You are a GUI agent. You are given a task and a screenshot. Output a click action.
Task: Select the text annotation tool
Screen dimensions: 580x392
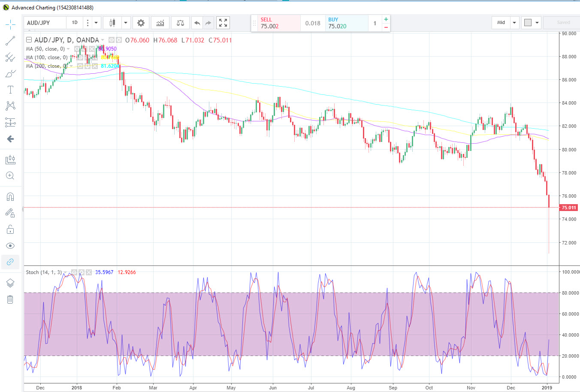pos(10,90)
